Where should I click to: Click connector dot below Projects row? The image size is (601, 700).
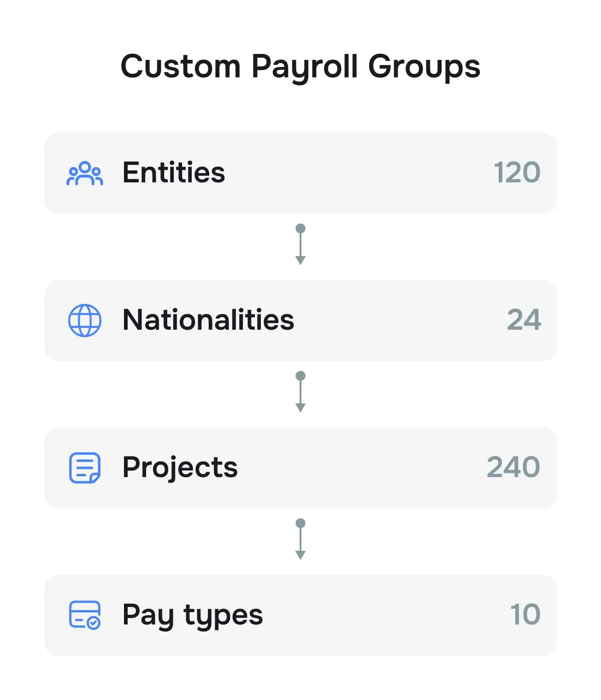pyautogui.click(x=300, y=523)
